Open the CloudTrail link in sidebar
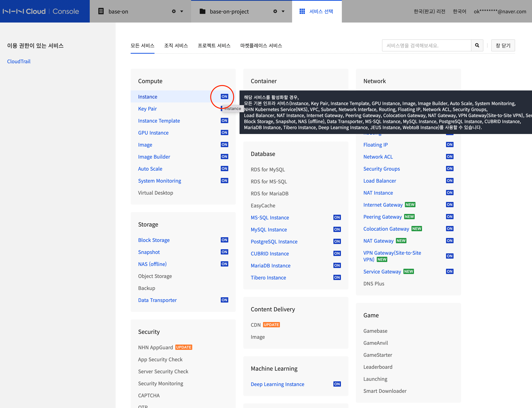Viewport: 532px width, 408px height. coord(19,61)
